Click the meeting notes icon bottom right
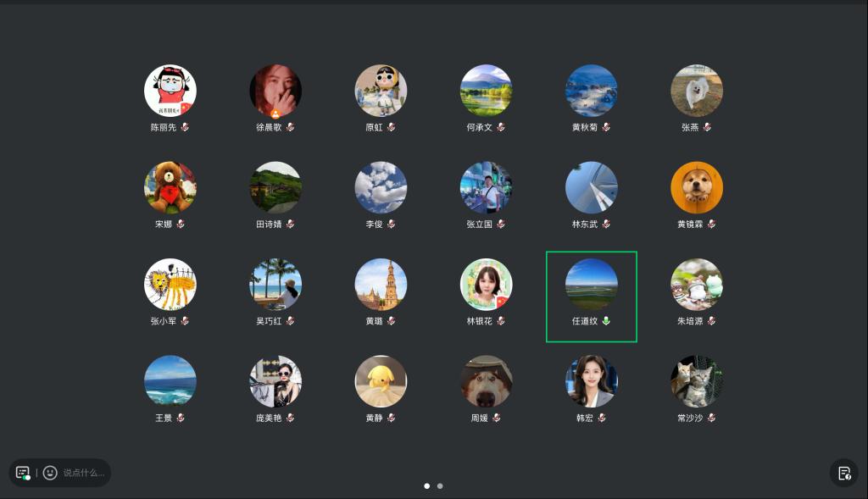 [843, 473]
